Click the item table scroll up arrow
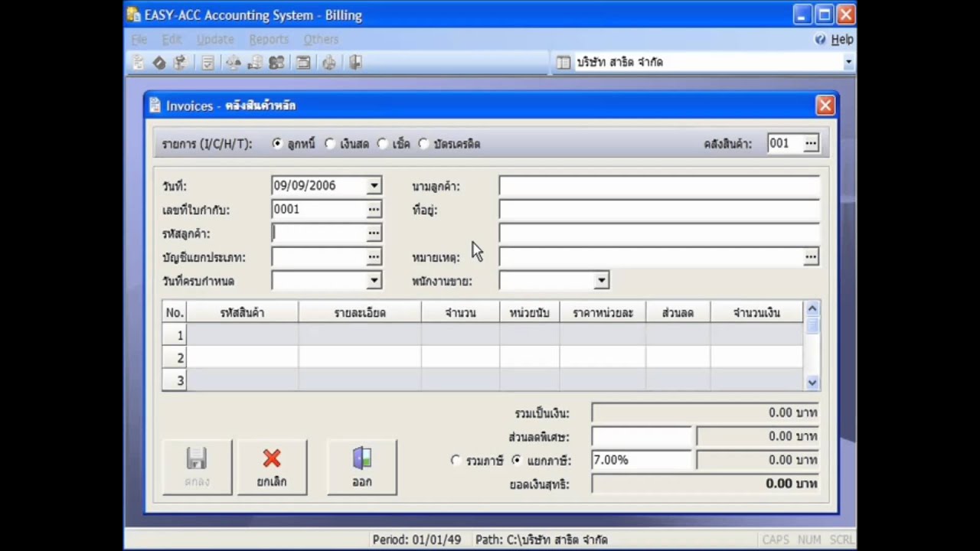Image resolution: width=980 pixels, height=551 pixels. point(812,309)
